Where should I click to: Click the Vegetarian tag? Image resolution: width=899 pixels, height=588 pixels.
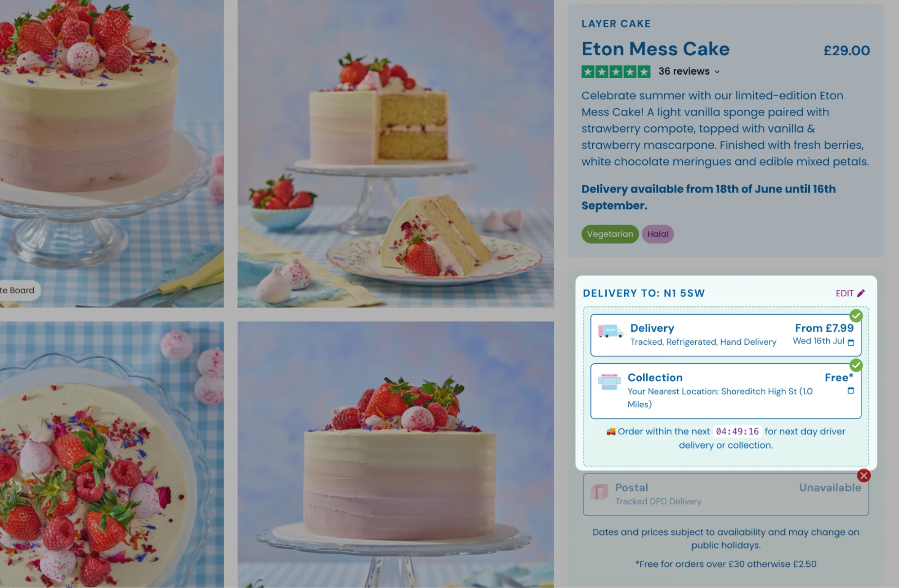(610, 234)
